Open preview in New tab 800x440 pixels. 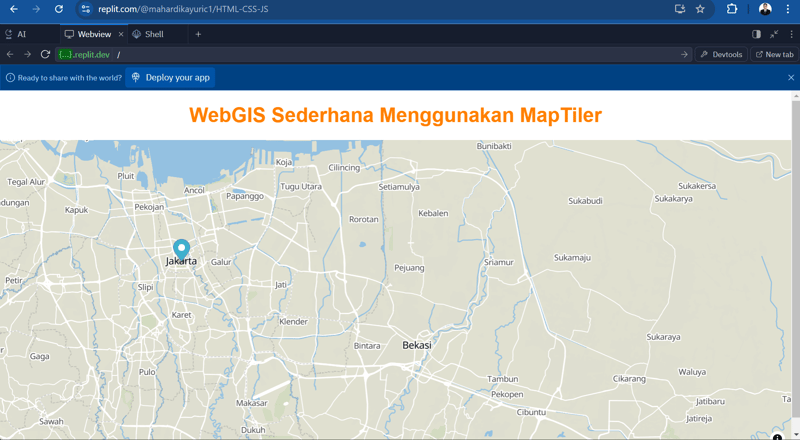coord(774,55)
